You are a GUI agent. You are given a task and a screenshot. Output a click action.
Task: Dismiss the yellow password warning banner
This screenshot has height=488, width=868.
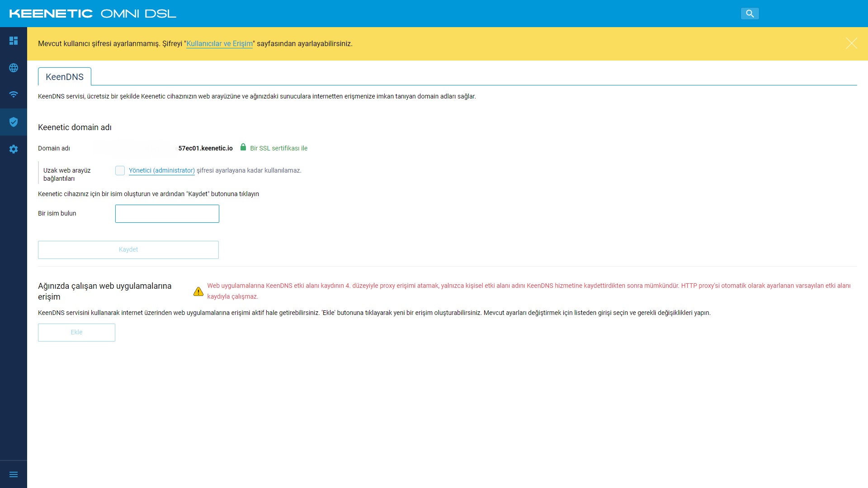coord(851,43)
